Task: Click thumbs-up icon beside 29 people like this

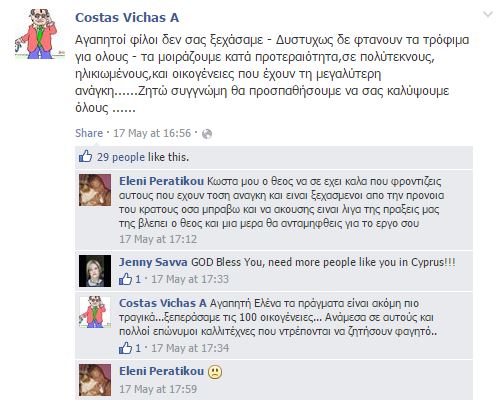Action: 85,156
